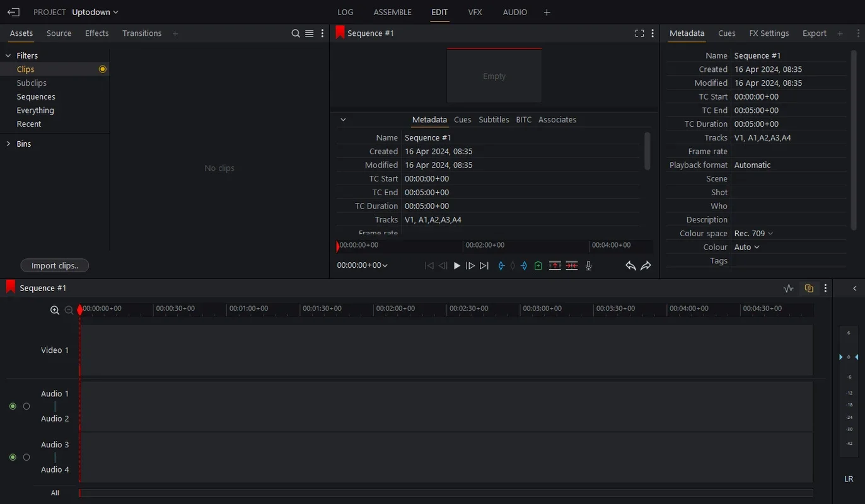Click the red Remove (lift) icon

555,266
